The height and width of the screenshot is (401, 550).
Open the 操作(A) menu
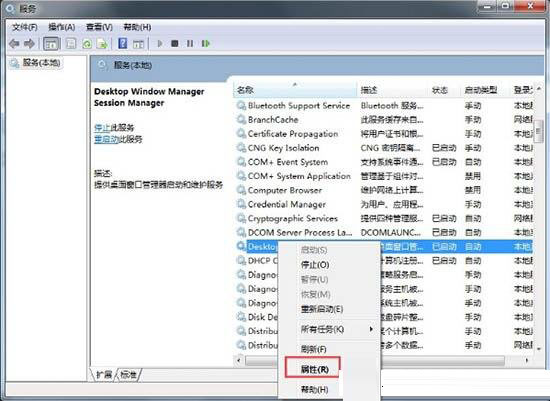click(x=62, y=27)
